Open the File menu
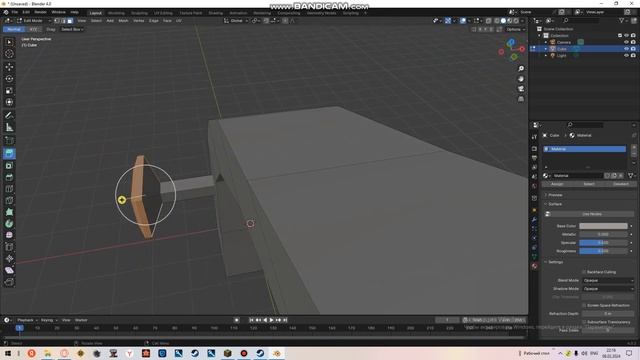640x360 pixels. coord(15,12)
